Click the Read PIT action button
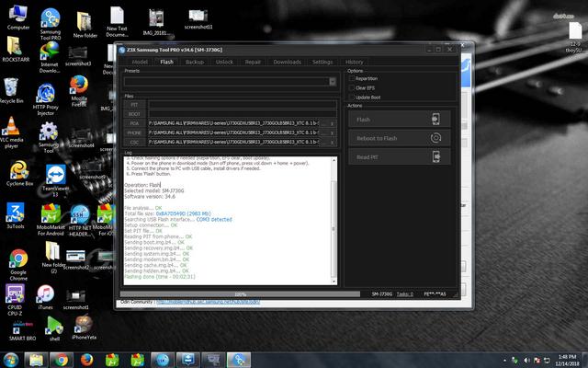This screenshot has width=588, height=368. point(400,157)
